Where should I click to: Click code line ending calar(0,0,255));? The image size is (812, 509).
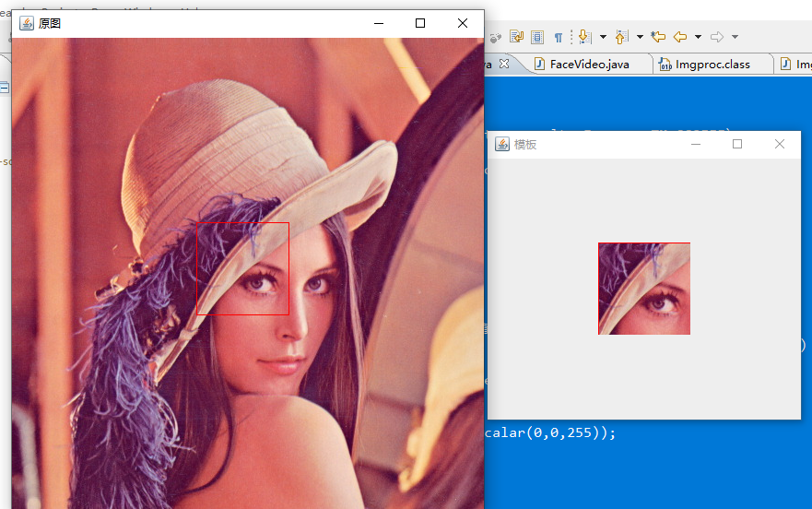pyautogui.click(x=550, y=432)
